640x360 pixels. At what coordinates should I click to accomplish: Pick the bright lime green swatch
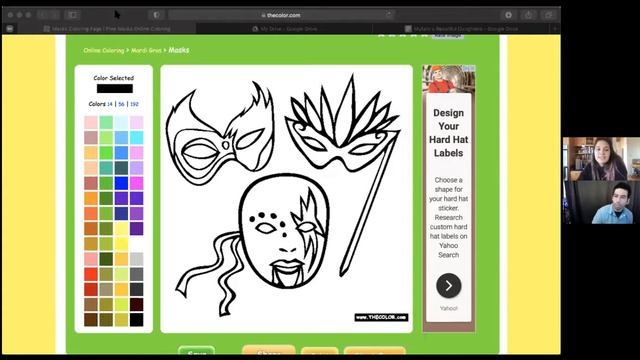(106, 153)
